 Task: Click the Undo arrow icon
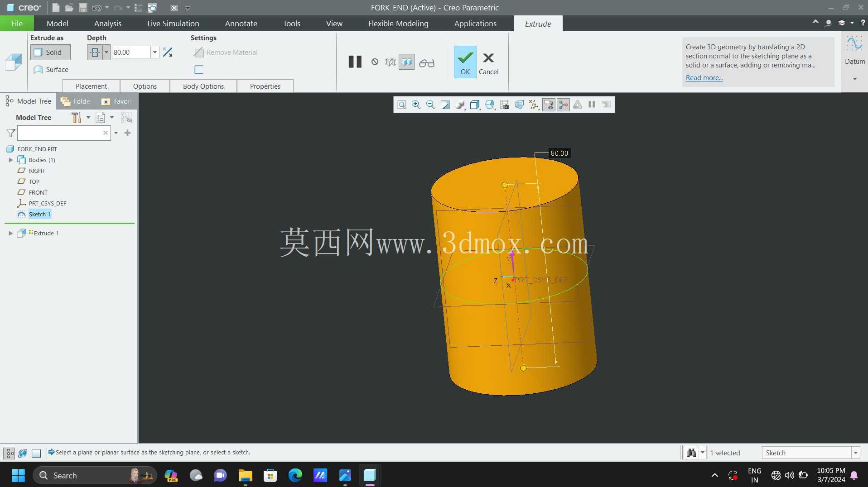(96, 8)
